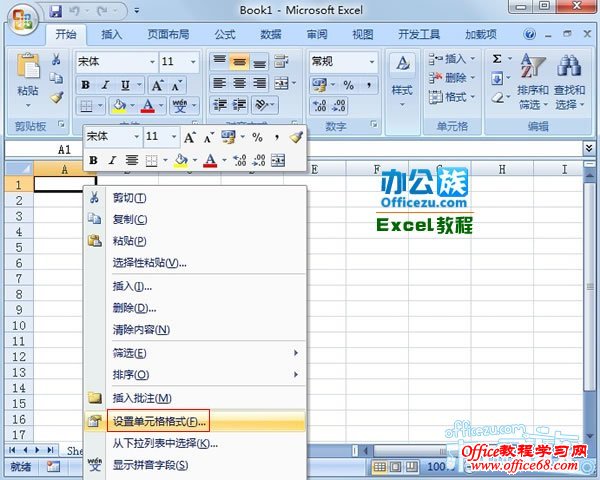Align text left in ribbon
Image resolution: width=600 pixels, height=480 pixels.
[x=220, y=83]
